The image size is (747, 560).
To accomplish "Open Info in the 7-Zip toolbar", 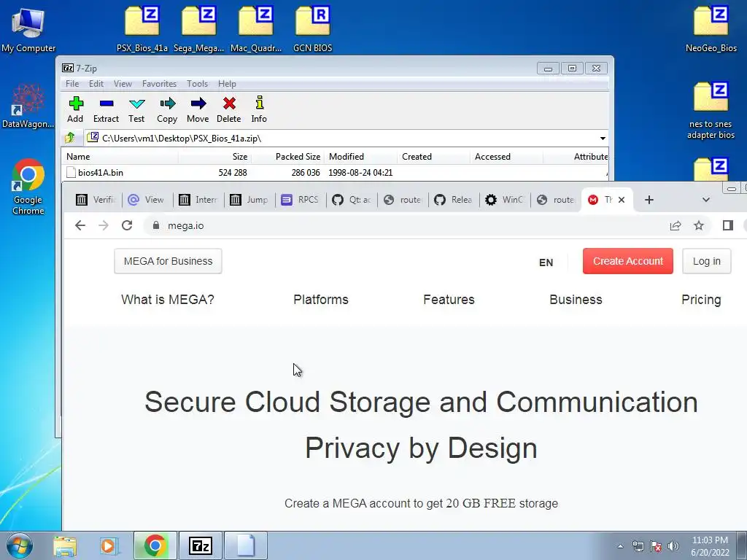I will (x=259, y=109).
